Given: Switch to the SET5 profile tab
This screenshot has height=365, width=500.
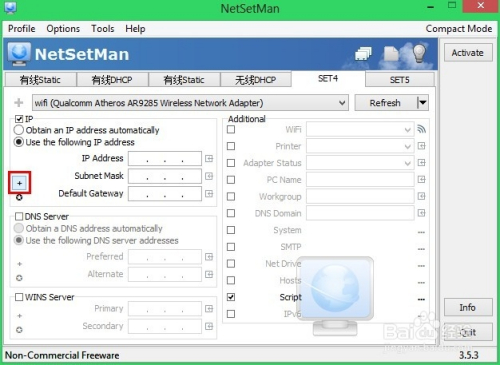Looking at the screenshot, I should 400,80.
